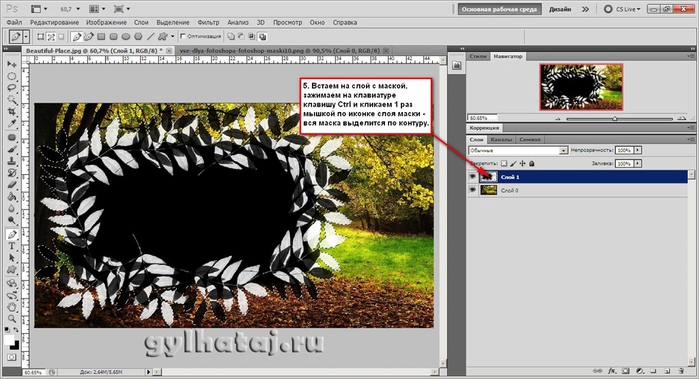Click the layer styles fx icon
Screen dimensions: 699x379
tap(612, 371)
